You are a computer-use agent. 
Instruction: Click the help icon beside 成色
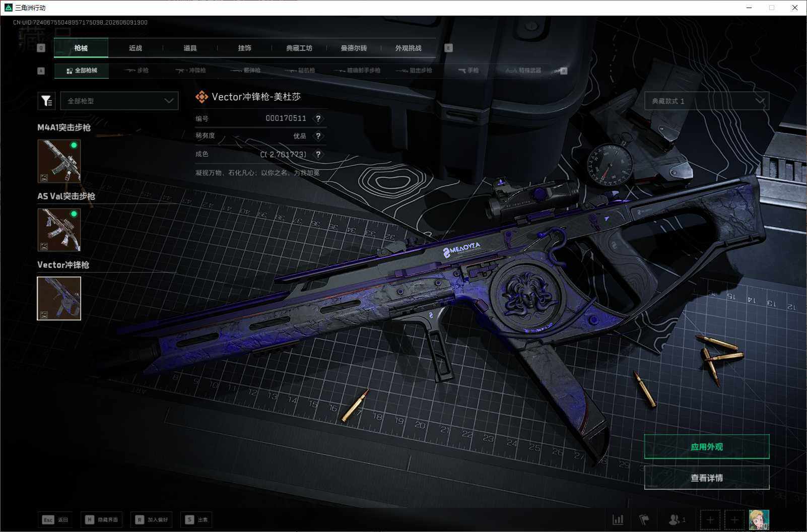[318, 154]
